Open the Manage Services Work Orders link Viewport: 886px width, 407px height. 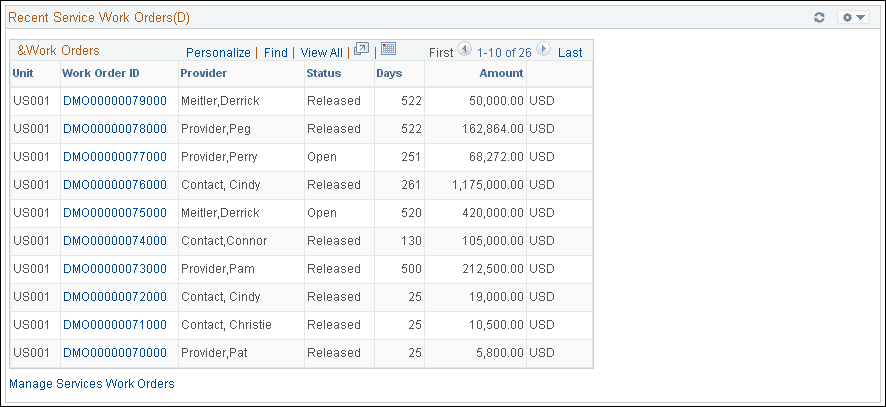92,384
